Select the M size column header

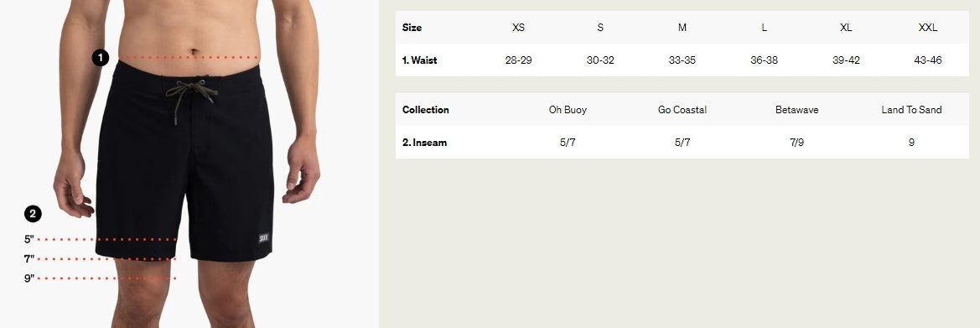click(x=682, y=28)
